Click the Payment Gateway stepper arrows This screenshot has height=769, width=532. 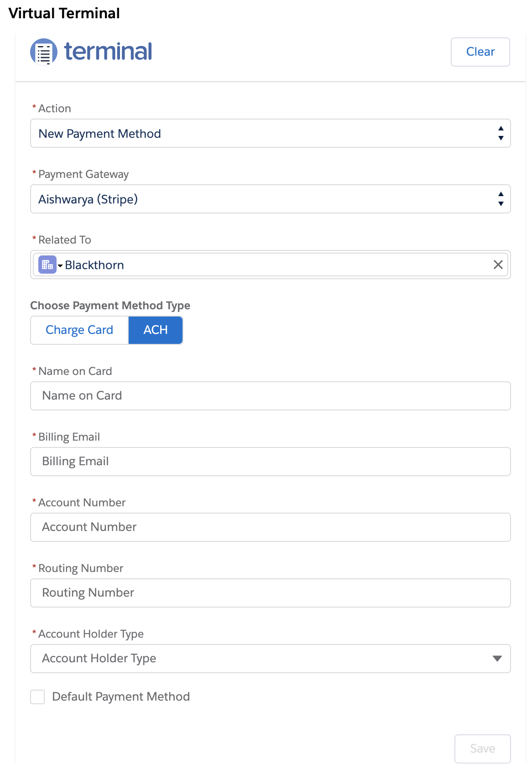pos(501,199)
